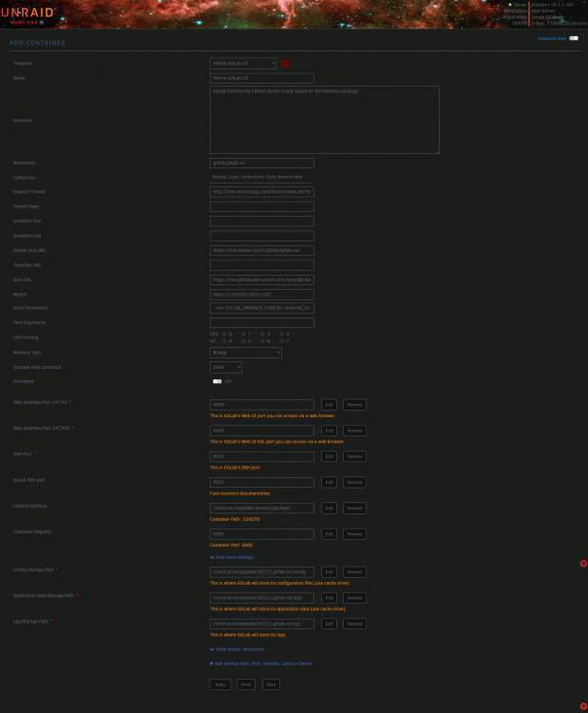The width and height of the screenshot is (588, 713).
Task: Edit the SSH Port entry
Action: click(329, 456)
